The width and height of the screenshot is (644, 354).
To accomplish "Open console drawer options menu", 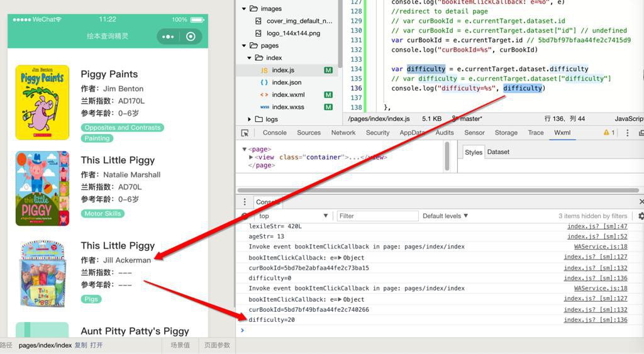I will point(245,202).
